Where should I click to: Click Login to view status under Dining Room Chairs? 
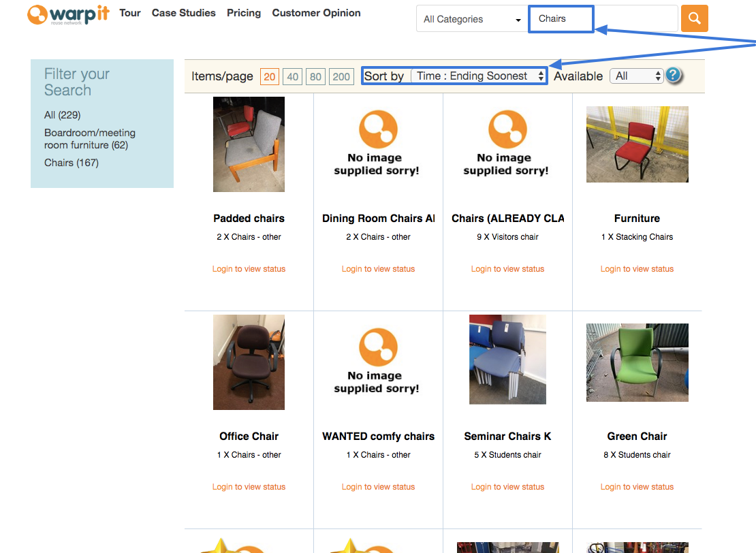point(378,269)
